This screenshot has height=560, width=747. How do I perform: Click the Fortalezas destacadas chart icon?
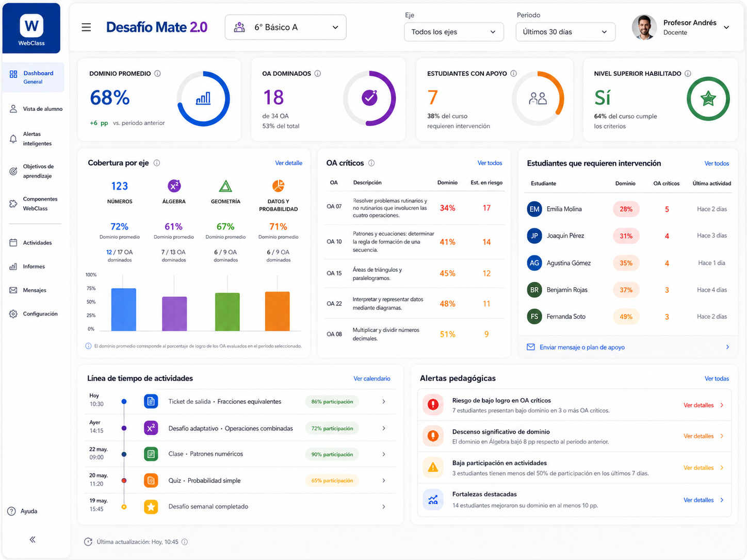433,500
